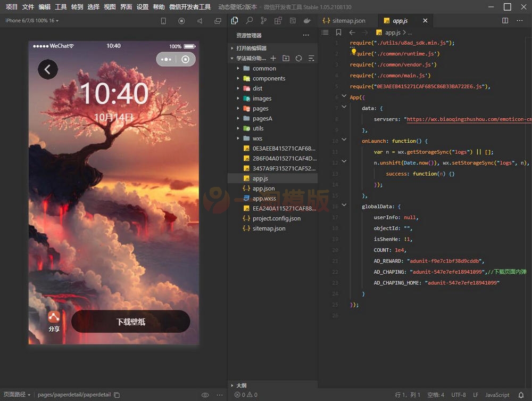Expand the 大纲 outline section
The width and height of the screenshot is (532, 401).
click(241, 385)
